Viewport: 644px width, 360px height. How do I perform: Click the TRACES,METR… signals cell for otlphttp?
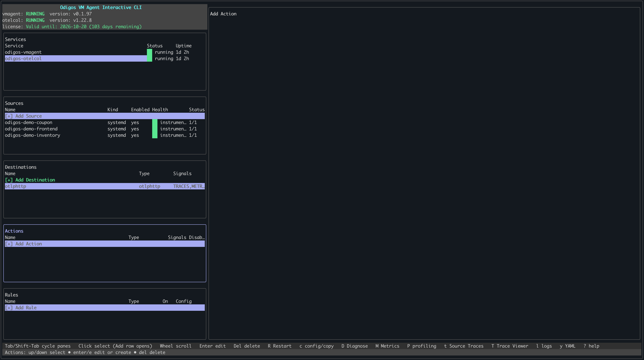tap(189, 186)
